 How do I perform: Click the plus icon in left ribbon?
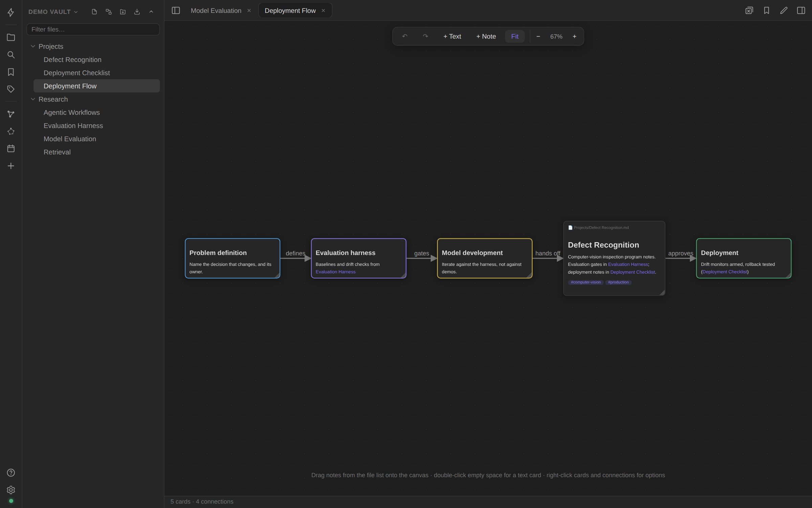11,166
